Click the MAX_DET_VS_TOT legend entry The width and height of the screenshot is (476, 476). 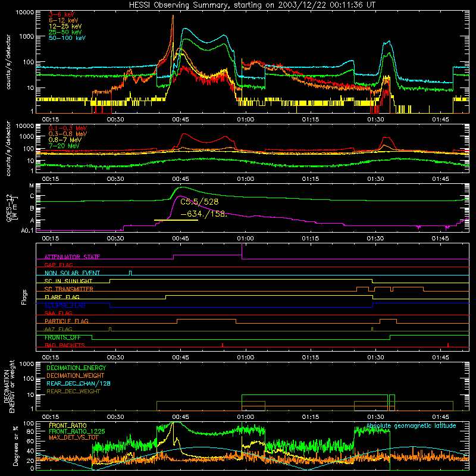(x=73, y=437)
